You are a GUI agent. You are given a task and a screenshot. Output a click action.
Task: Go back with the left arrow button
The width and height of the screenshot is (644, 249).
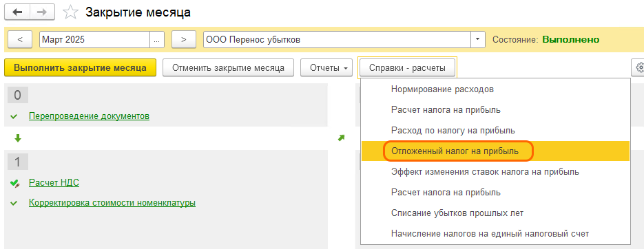pyautogui.click(x=18, y=12)
